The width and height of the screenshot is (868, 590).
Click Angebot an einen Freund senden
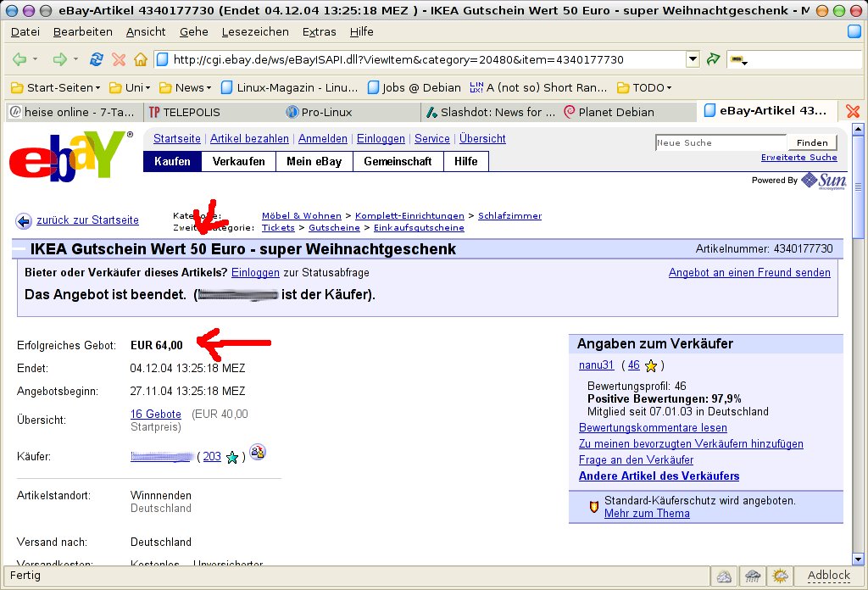[749, 273]
